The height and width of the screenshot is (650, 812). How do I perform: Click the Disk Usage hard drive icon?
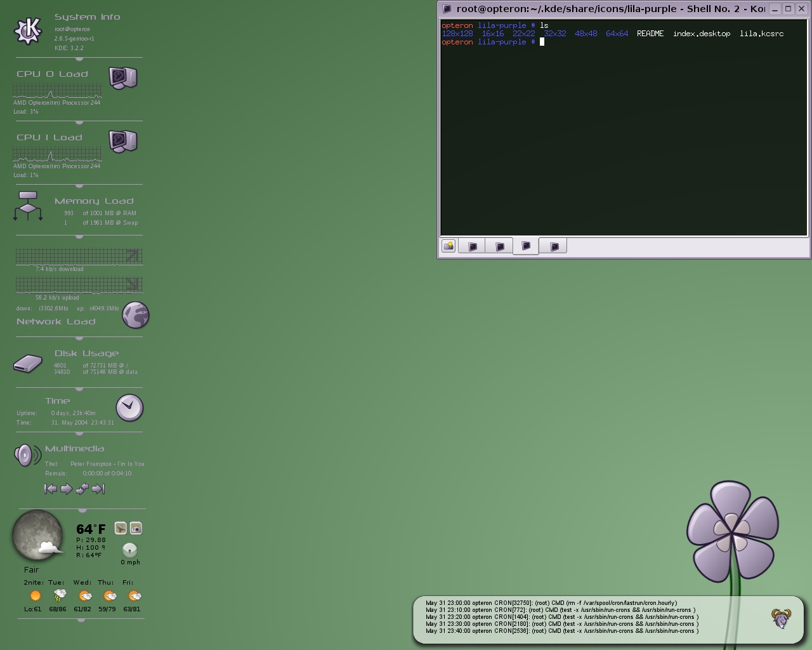pyautogui.click(x=28, y=364)
